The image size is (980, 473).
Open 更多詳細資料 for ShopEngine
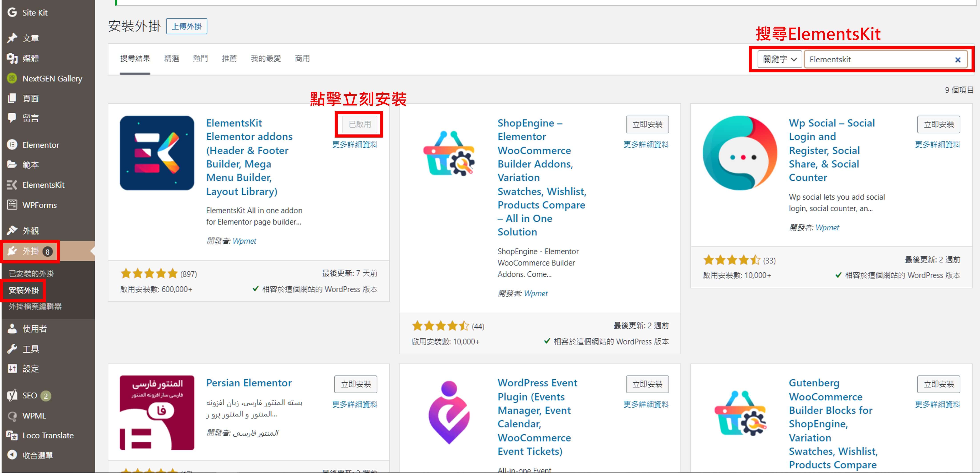pyautogui.click(x=646, y=144)
